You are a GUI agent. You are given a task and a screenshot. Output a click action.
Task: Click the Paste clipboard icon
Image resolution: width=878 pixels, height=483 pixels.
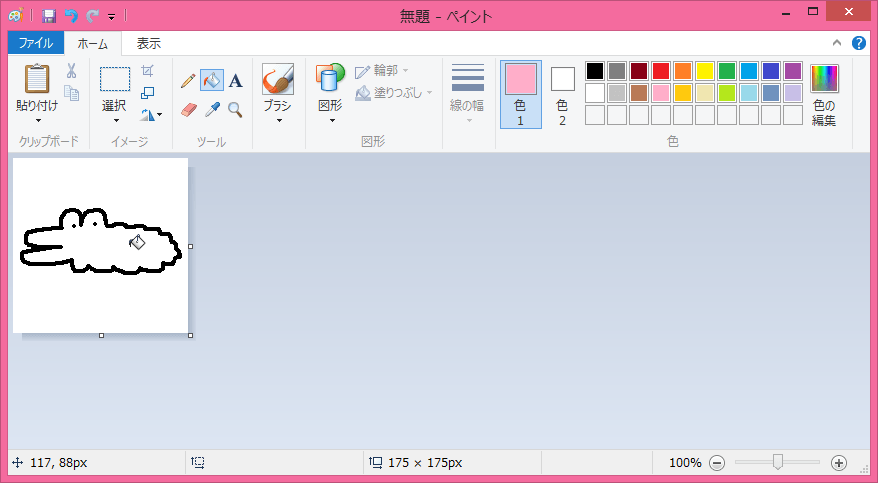[x=37, y=79]
